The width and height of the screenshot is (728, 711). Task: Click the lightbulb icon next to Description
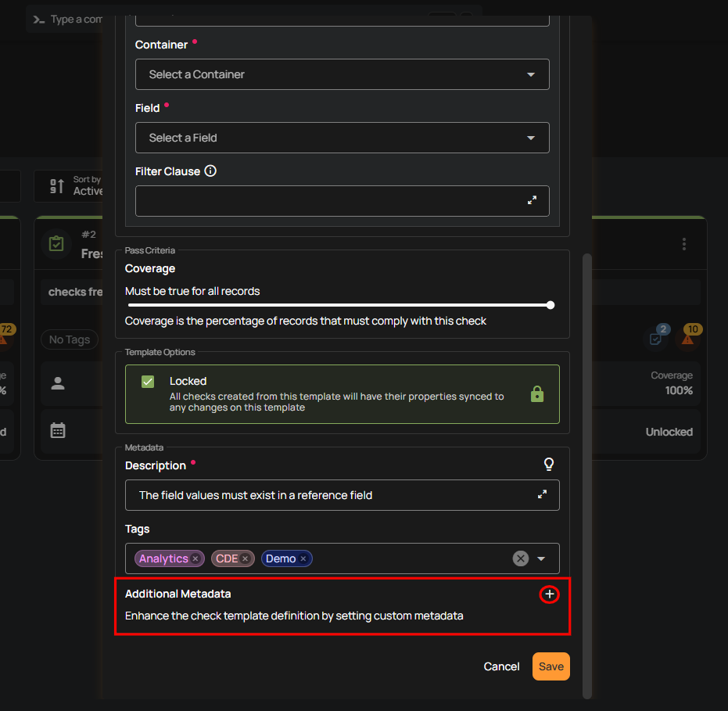click(549, 464)
